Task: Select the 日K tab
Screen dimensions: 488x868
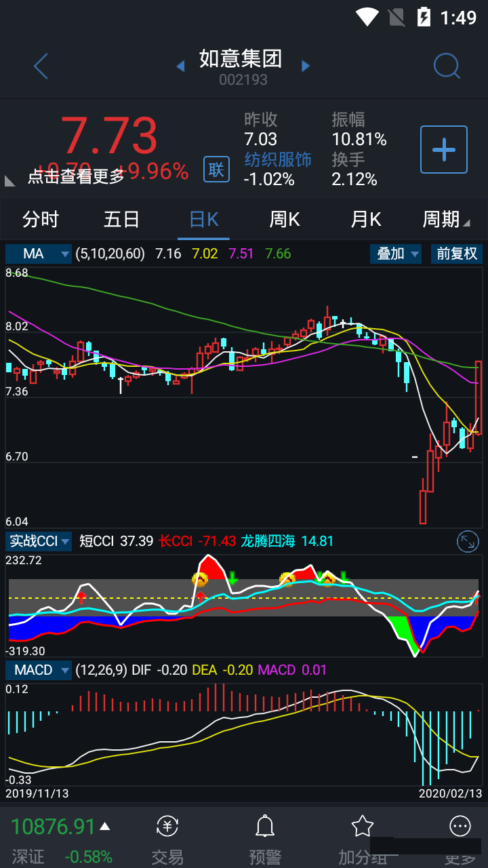Action: click(x=204, y=219)
